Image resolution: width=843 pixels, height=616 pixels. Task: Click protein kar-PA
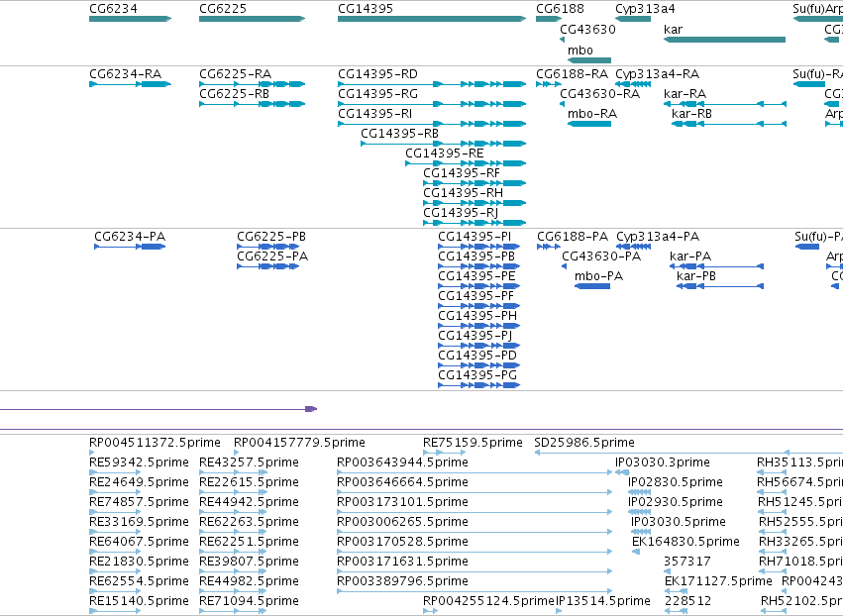pos(690,257)
